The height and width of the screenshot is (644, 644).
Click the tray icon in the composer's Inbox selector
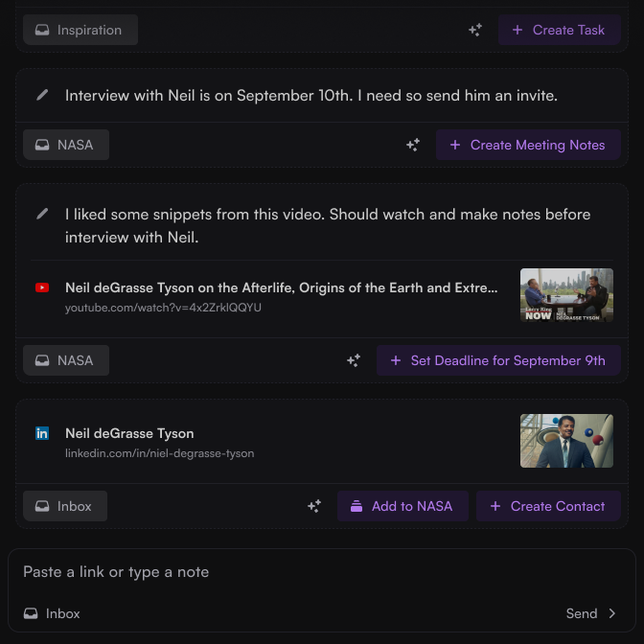(31, 613)
